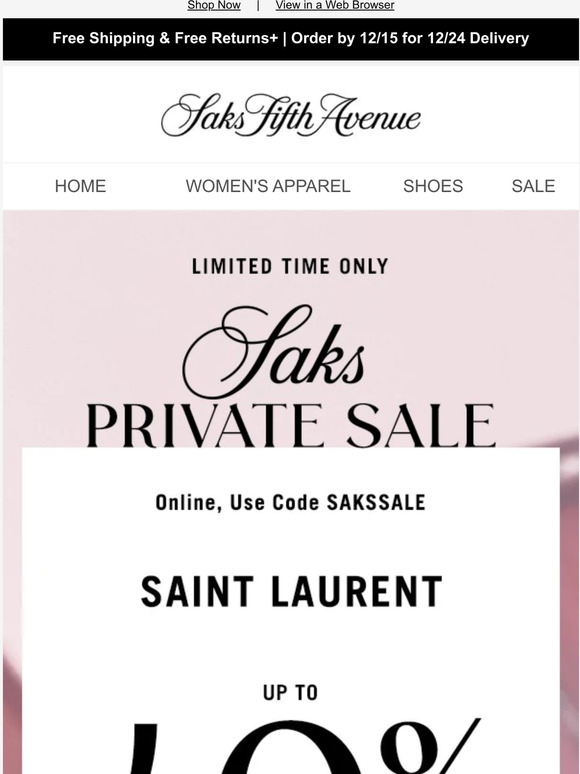Select the SHOES navigation item
The width and height of the screenshot is (580, 774).
[x=433, y=186]
